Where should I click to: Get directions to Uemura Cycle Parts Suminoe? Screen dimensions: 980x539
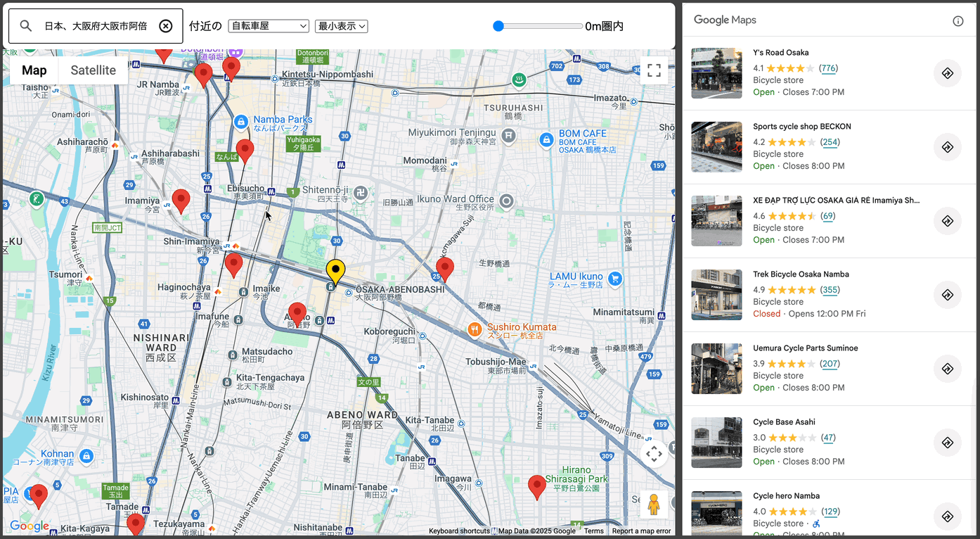click(x=948, y=369)
